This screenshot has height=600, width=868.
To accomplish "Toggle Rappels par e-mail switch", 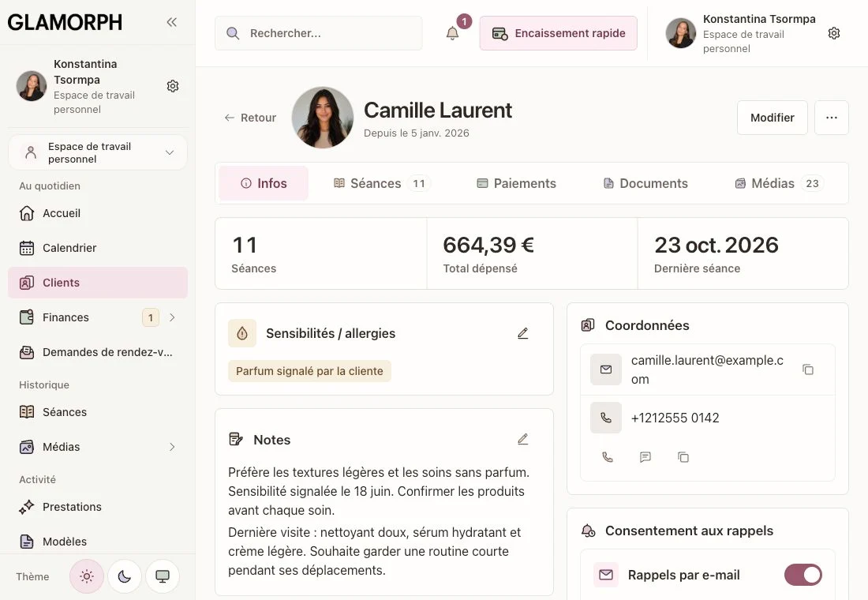I will 803,575.
